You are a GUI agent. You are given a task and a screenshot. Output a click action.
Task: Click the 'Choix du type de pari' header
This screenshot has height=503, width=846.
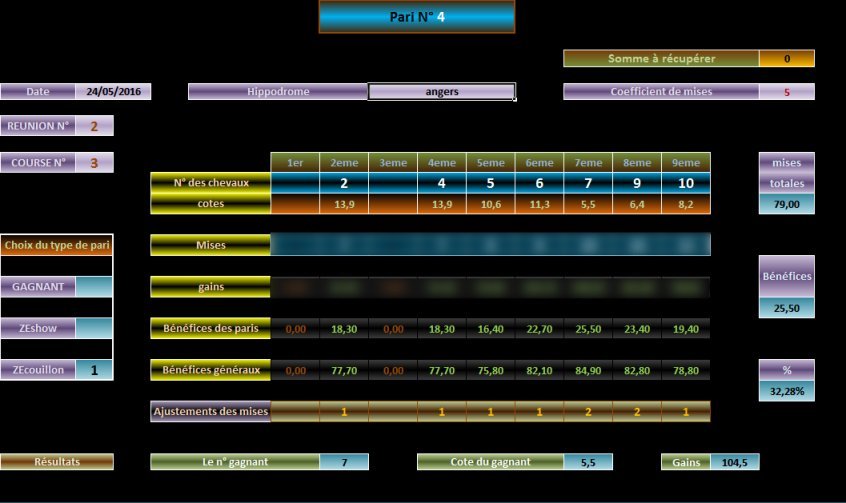(x=57, y=245)
